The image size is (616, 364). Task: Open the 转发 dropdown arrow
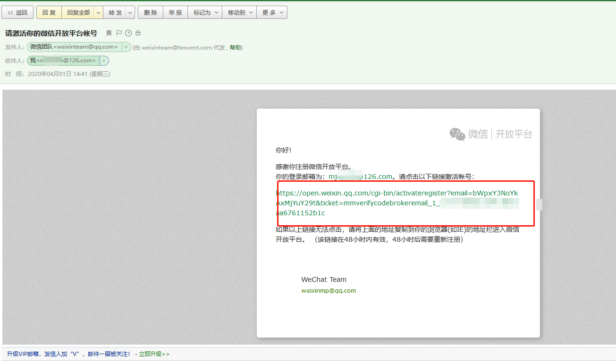(x=130, y=13)
